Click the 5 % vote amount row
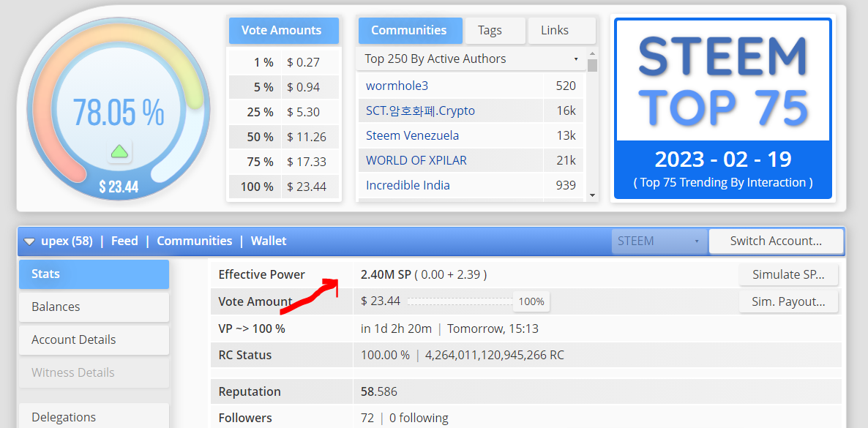The image size is (868, 428). pos(283,88)
